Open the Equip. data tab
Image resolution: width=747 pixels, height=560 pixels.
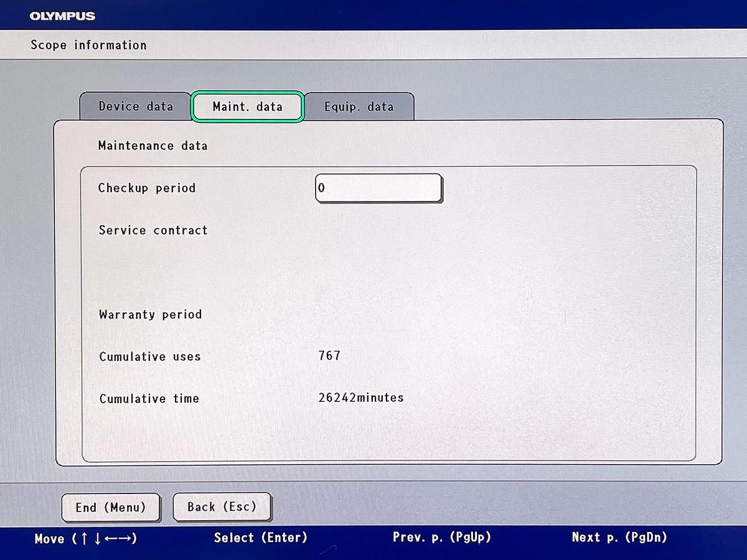tap(359, 106)
